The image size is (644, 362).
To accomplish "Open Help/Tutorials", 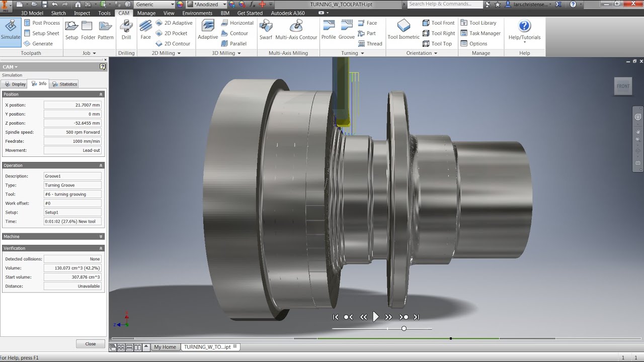I will 524,30.
